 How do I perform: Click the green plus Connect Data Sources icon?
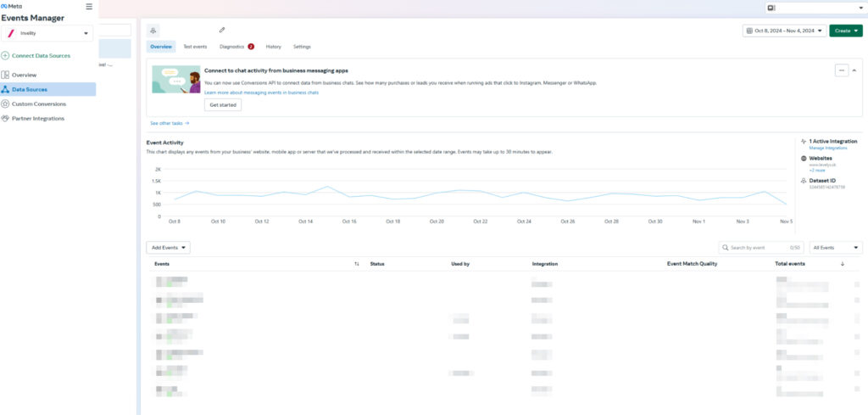click(x=6, y=56)
